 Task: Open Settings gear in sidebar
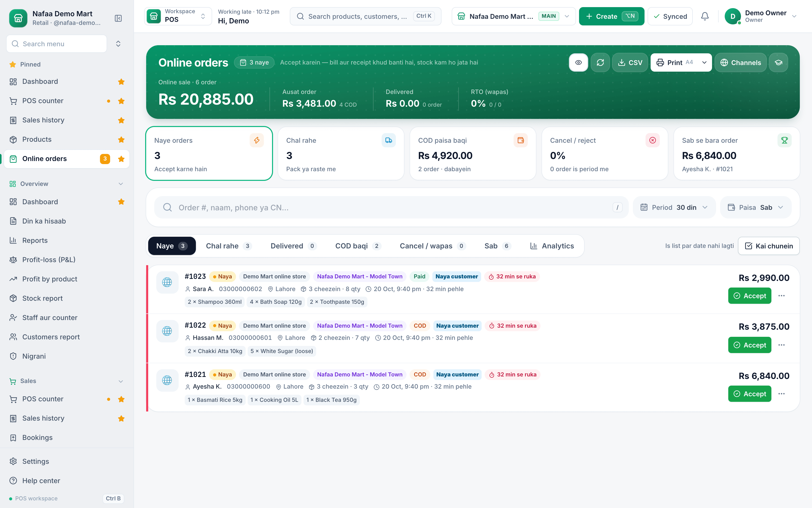pyautogui.click(x=67, y=461)
